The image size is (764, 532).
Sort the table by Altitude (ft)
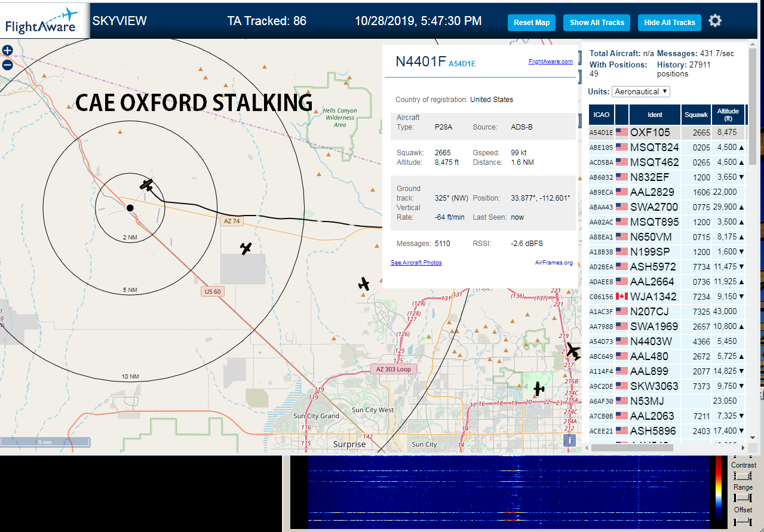pos(728,115)
